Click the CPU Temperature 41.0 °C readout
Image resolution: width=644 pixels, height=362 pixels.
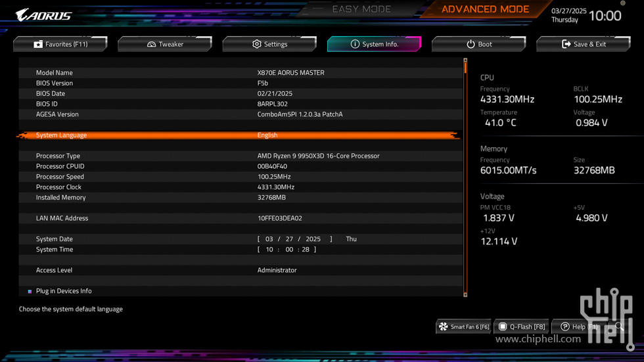coord(500,123)
